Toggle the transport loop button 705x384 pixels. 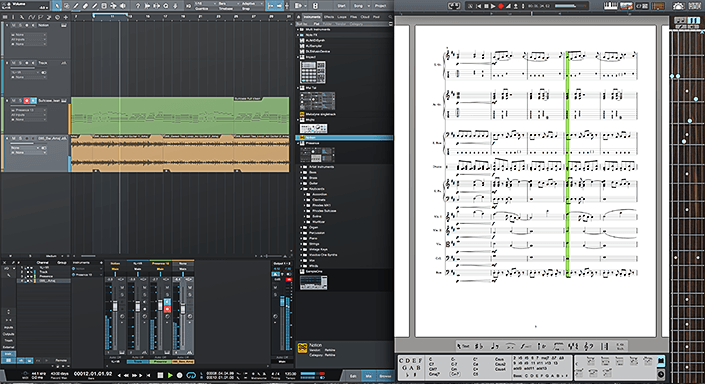click(191, 375)
